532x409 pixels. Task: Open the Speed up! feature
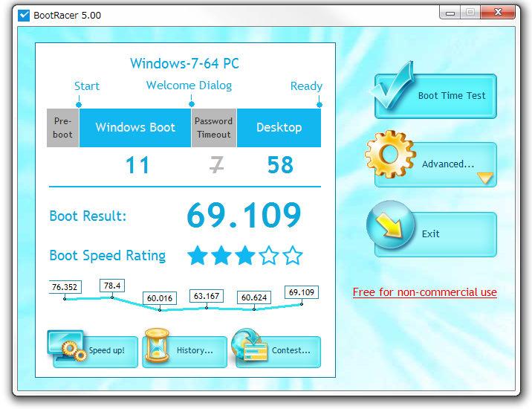(x=96, y=352)
